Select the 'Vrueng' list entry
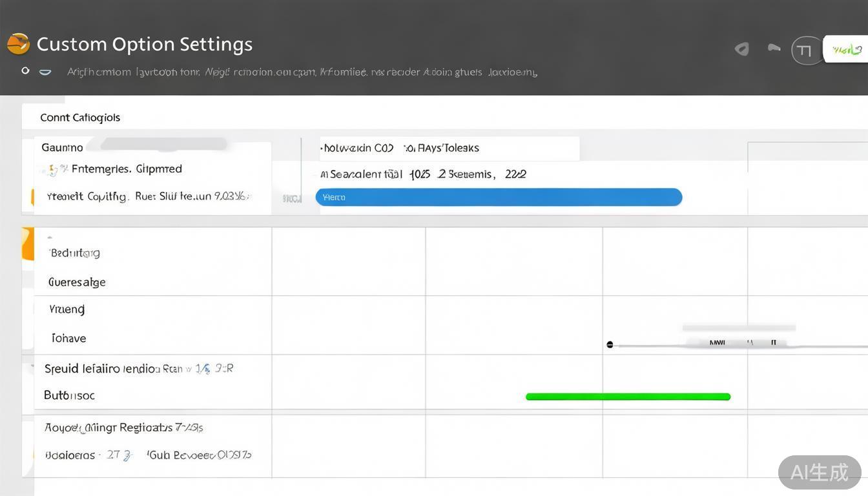 [x=67, y=309]
